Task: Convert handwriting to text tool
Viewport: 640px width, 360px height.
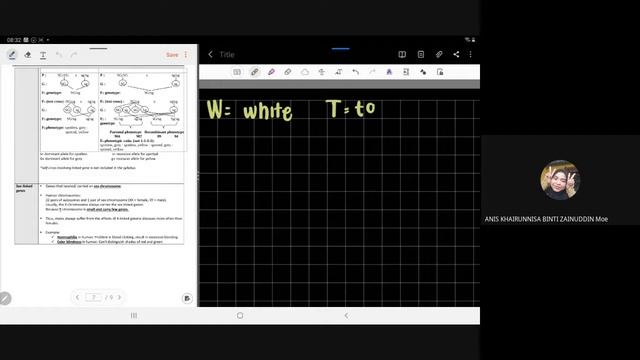Action: point(338,72)
